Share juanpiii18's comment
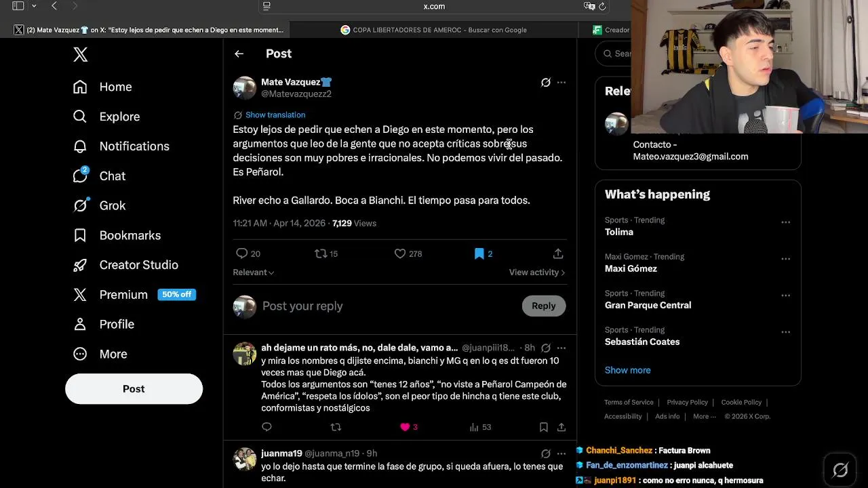The width and height of the screenshot is (868, 488). coord(561,427)
